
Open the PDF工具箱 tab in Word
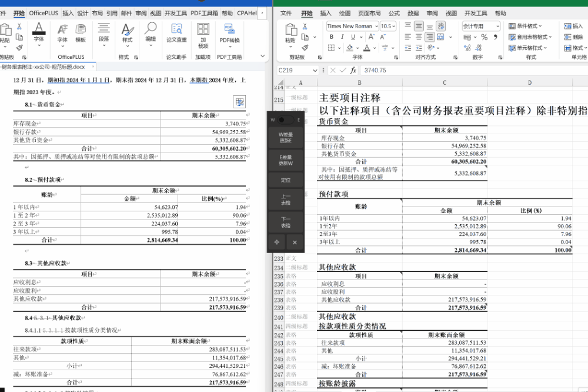click(x=205, y=13)
